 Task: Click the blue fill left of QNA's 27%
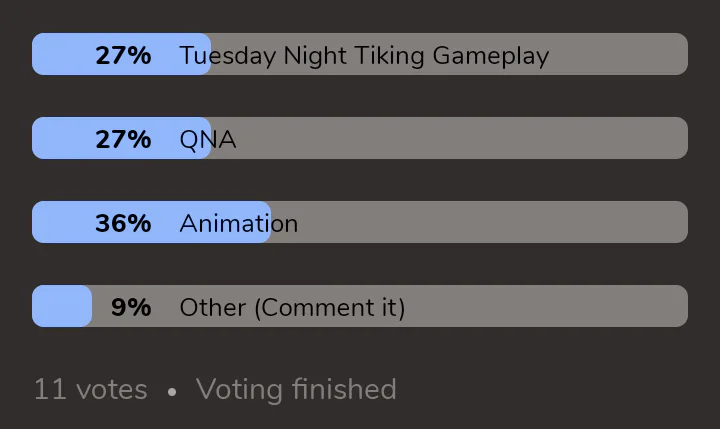[63, 138]
